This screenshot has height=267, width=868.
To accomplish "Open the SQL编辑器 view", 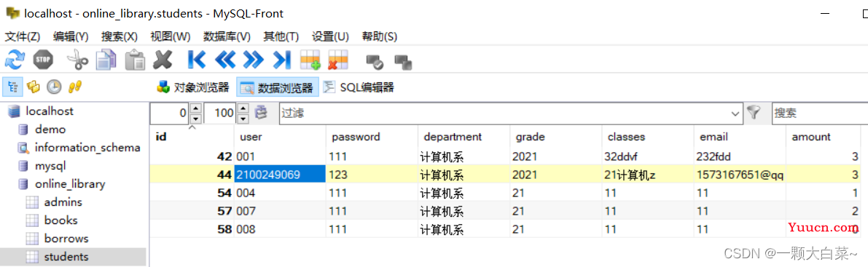I will (359, 87).
